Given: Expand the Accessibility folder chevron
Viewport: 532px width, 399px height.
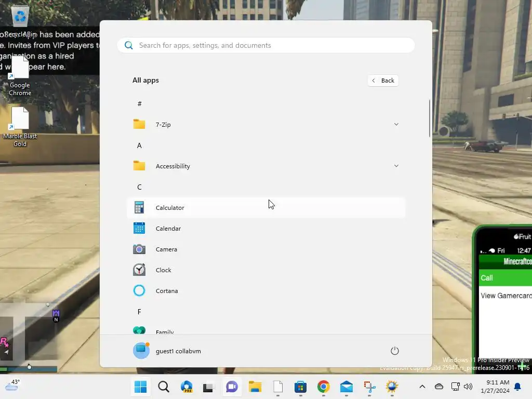Looking at the screenshot, I should tap(396, 166).
